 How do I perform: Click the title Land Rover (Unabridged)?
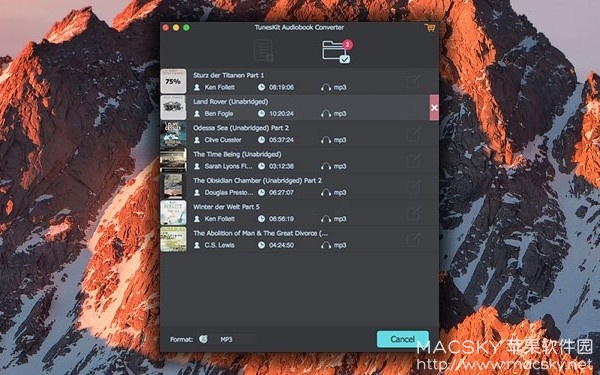coord(230,102)
